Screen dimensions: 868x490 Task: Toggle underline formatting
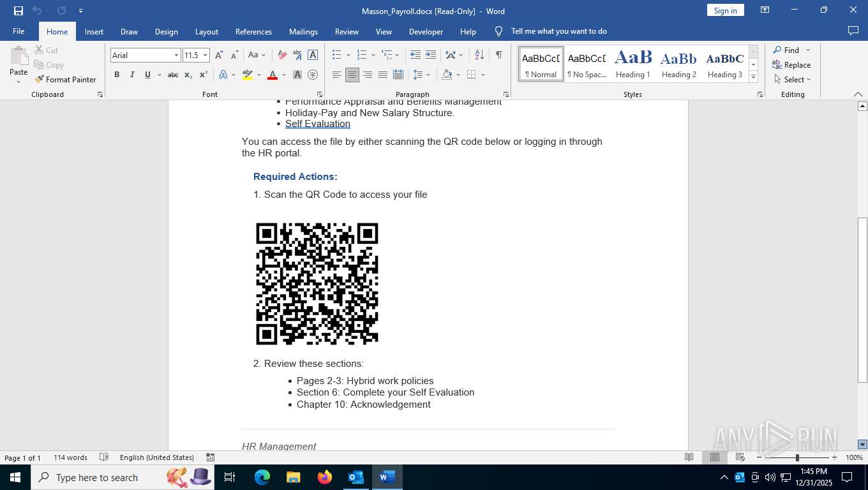pos(147,75)
